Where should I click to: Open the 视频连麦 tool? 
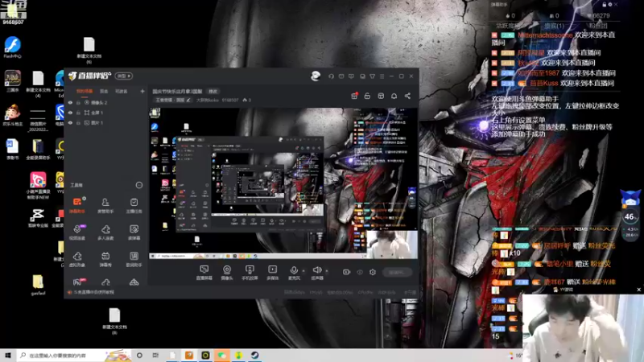pyautogui.click(x=77, y=232)
